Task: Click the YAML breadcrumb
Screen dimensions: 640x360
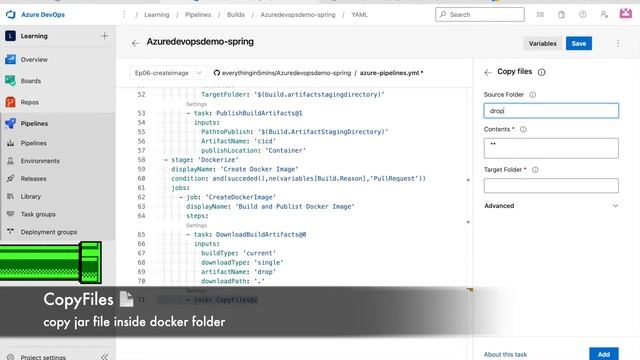Action: 359,15
